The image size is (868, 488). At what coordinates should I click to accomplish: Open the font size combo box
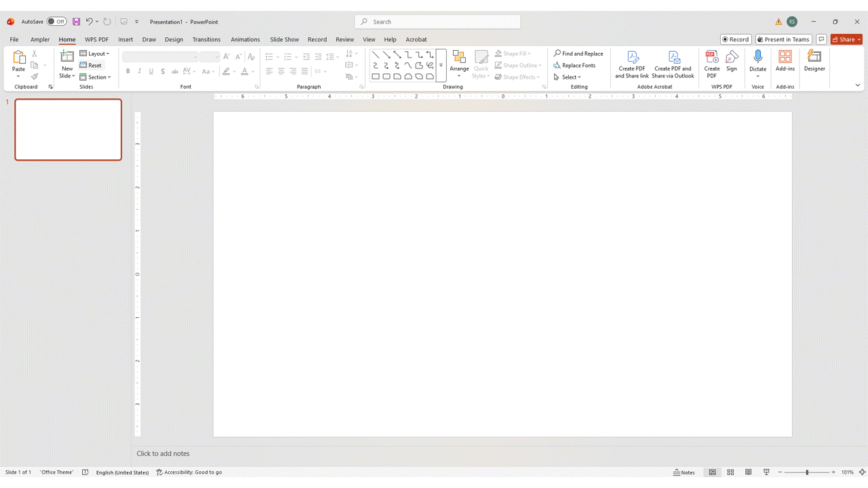(x=210, y=57)
